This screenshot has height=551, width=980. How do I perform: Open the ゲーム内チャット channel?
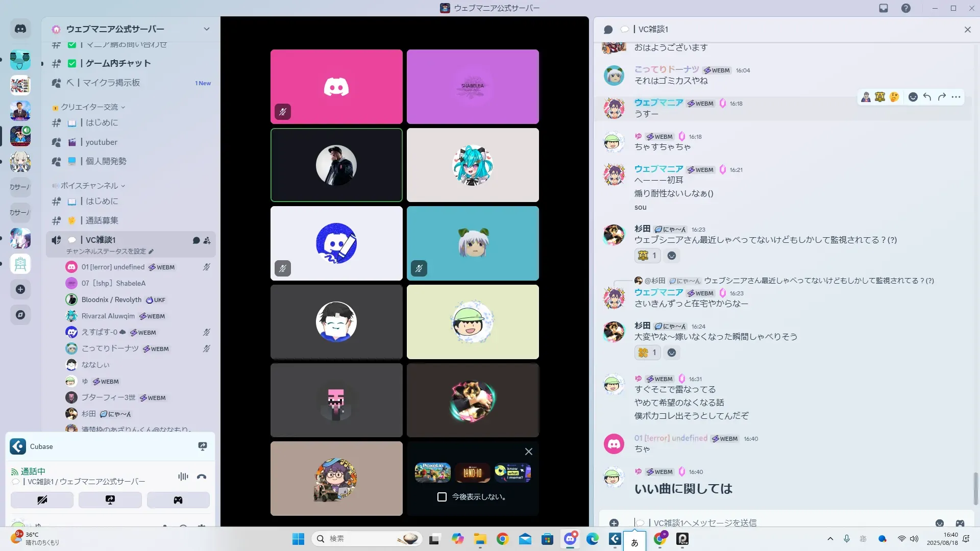[x=118, y=63]
